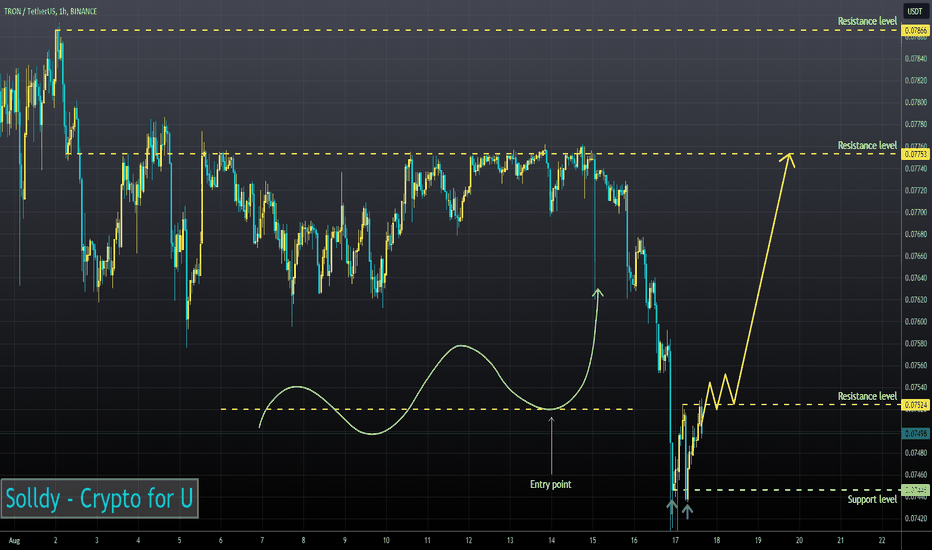Click the 0.07680 price axis value
The height and width of the screenshot is (550, 932).
[915, 234]
